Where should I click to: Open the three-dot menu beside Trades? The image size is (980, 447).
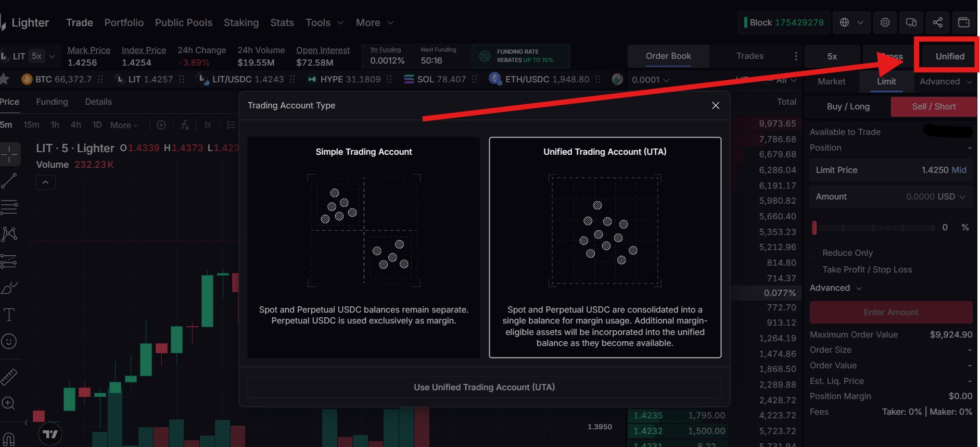(x=796, y=56)
